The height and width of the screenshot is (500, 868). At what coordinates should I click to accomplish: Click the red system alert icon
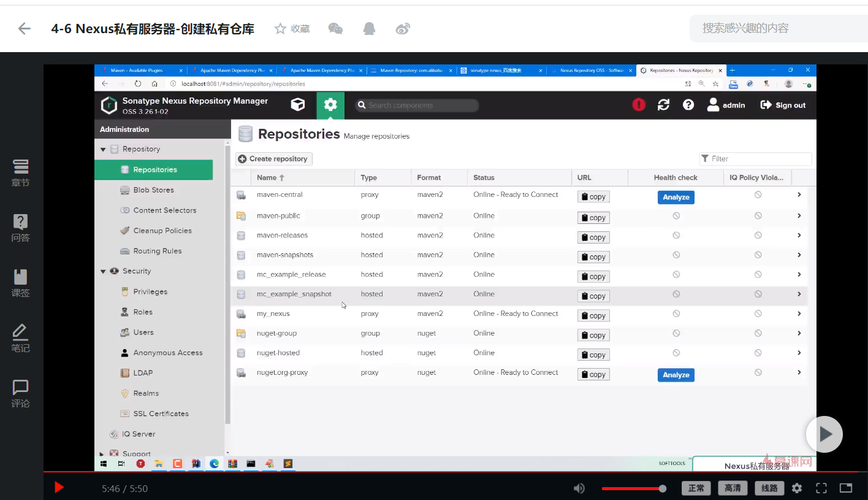(639, 105)
